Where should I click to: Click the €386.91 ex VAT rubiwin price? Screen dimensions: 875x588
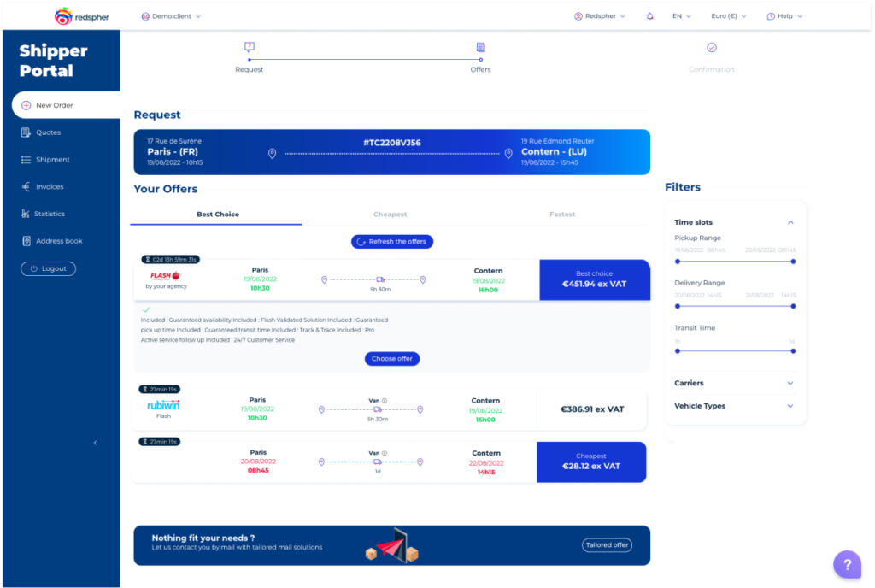[x=592, y=409]
